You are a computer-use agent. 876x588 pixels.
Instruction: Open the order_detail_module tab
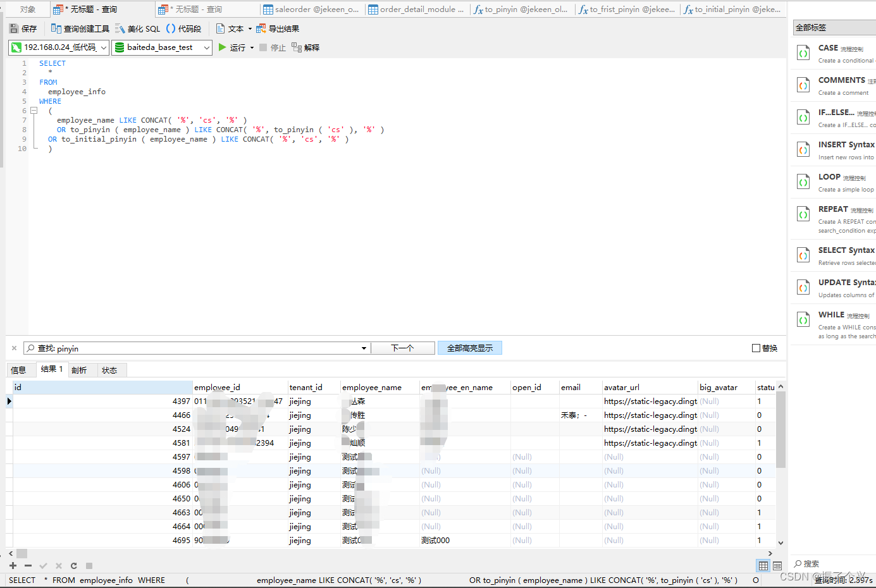point(417,9)
